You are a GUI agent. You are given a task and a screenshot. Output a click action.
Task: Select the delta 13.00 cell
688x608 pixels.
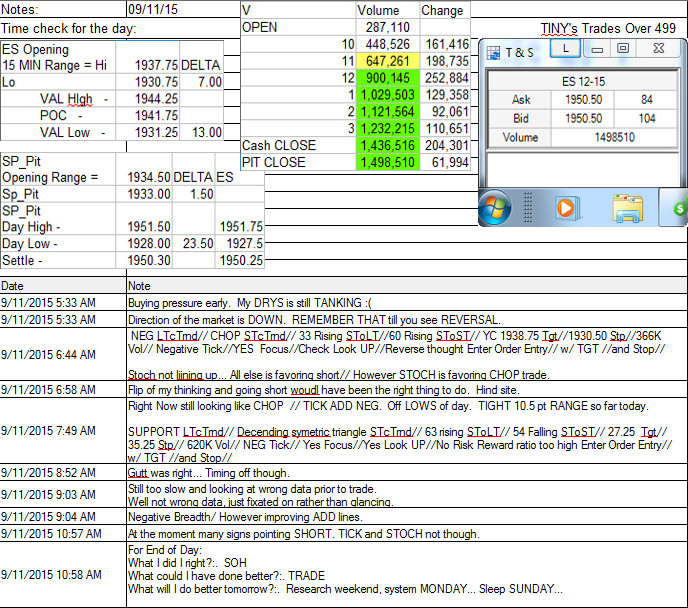click(202, 132)
